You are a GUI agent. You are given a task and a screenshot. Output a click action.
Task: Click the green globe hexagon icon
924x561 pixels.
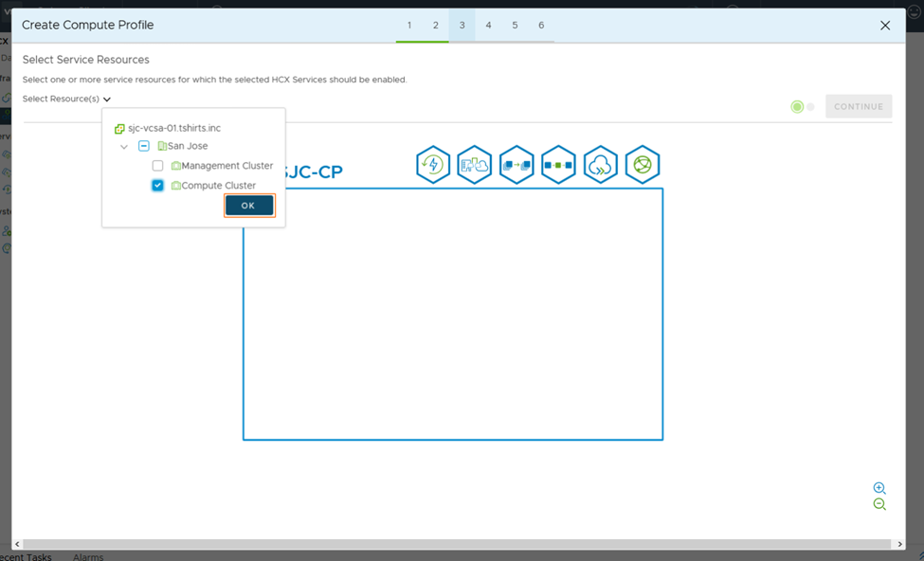click(643, 165)
